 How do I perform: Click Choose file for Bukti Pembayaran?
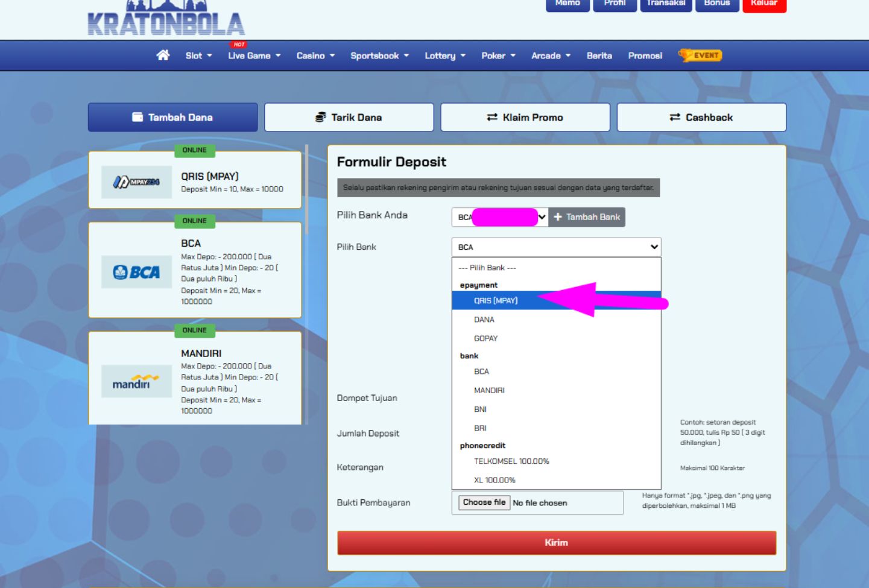pos(484,502)
